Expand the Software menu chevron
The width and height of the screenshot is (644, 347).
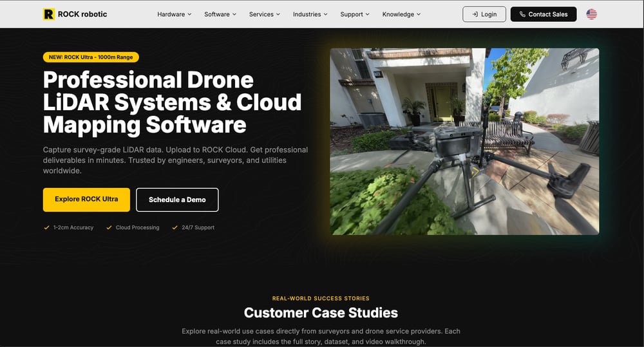[234, 14]
